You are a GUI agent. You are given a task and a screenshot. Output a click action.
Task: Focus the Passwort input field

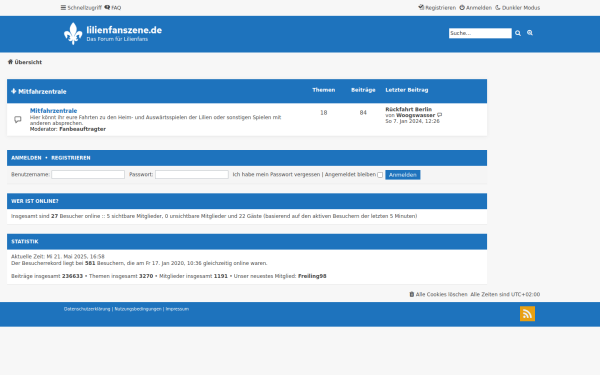click(x=192, y=174)
